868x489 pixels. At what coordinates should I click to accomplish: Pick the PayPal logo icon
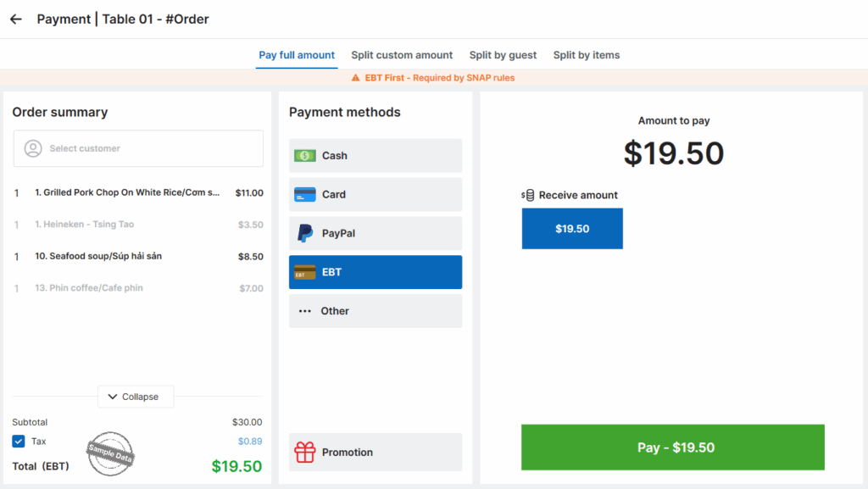tap(304, 233)
